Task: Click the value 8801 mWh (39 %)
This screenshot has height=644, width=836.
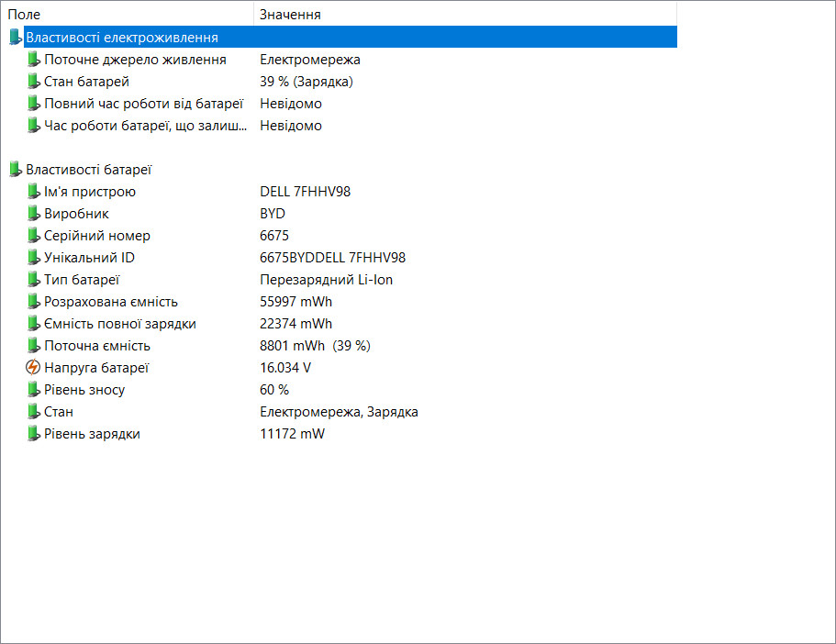Action: coord(315,346)
